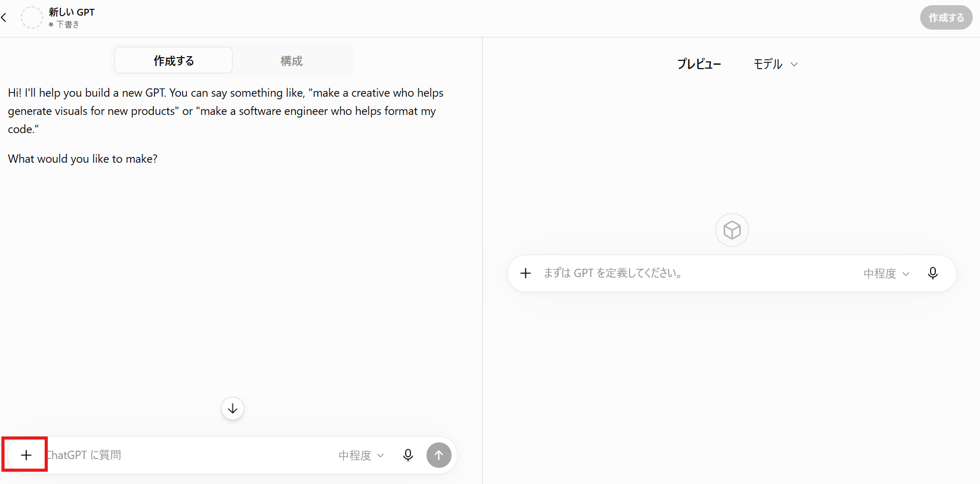
Task: Click the プレビュー label
Action: click(699, 64)
